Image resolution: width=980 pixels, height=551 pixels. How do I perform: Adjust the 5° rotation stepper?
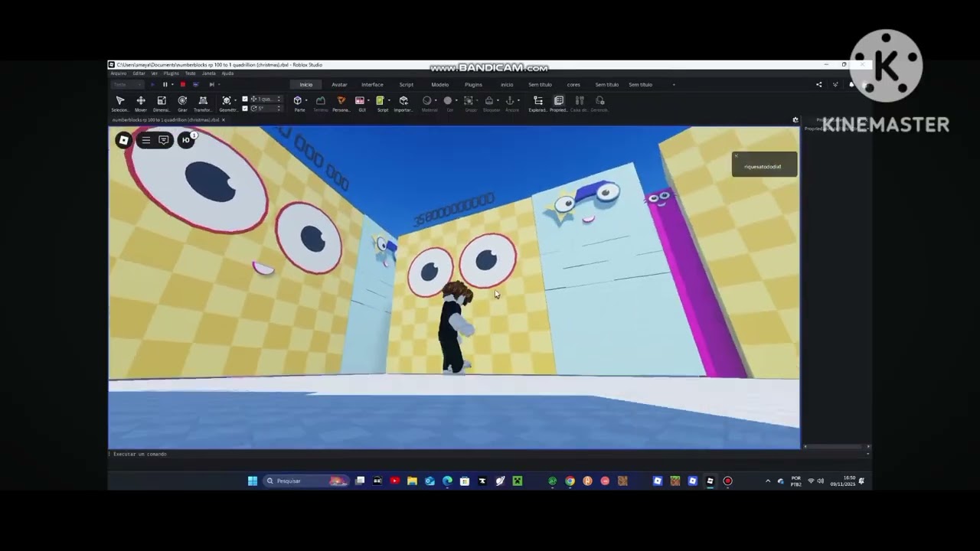(x=279, y=108)
